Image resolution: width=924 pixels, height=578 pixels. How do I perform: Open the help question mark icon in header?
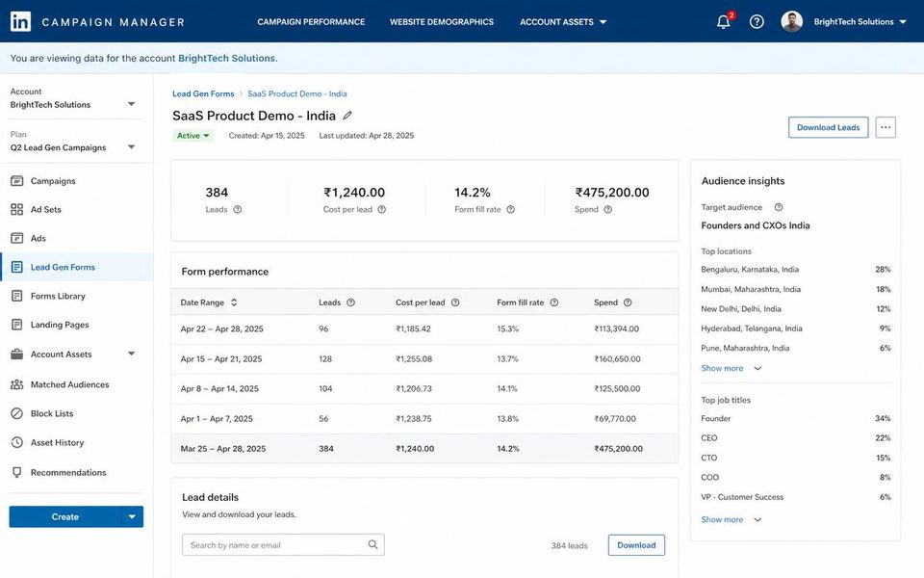coord(757,22)
